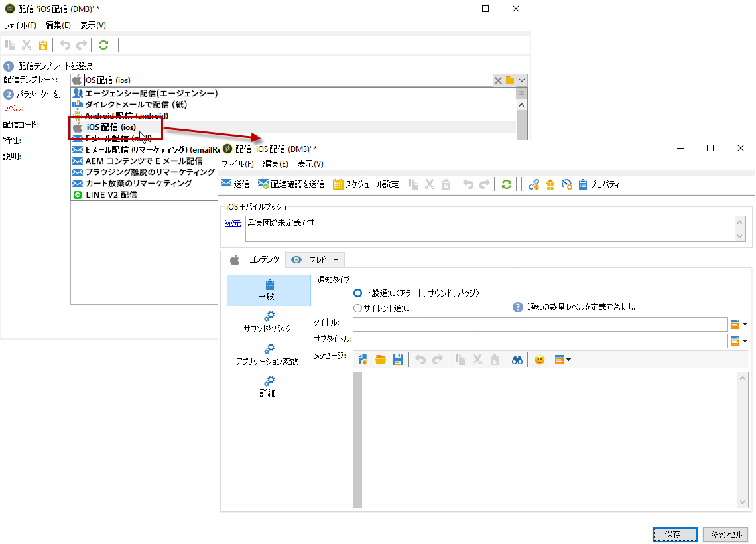756x544 pixels.
Task: Click scroll-down arrow of message area scrollbar
Action: click(x=742, y=502)
